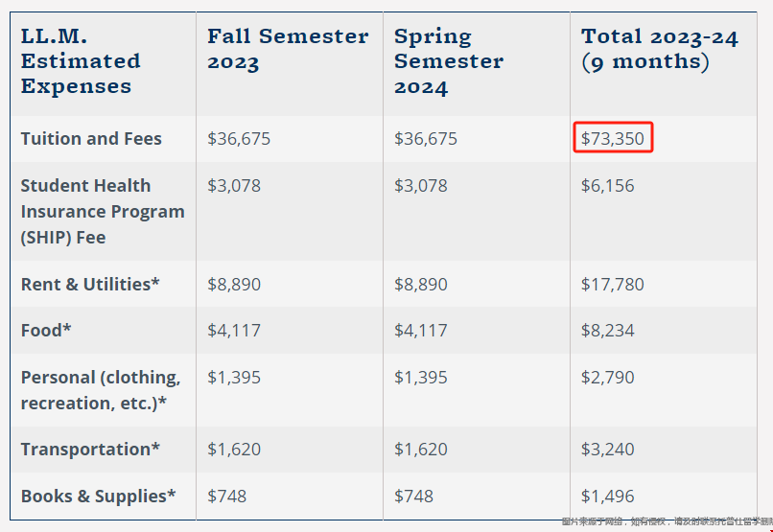Click the $8,234 food total value
Screen dimensions: 773x532
(x=607, y=330)
